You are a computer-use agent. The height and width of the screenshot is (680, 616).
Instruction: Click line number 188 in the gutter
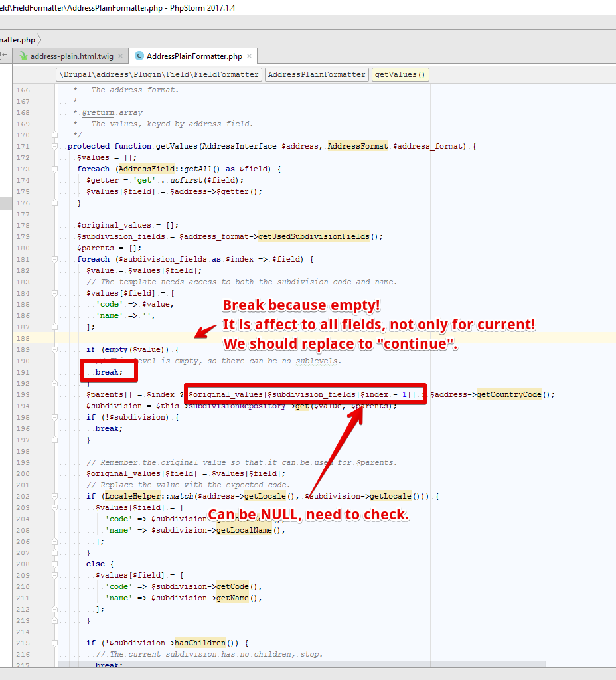(23, 339)
